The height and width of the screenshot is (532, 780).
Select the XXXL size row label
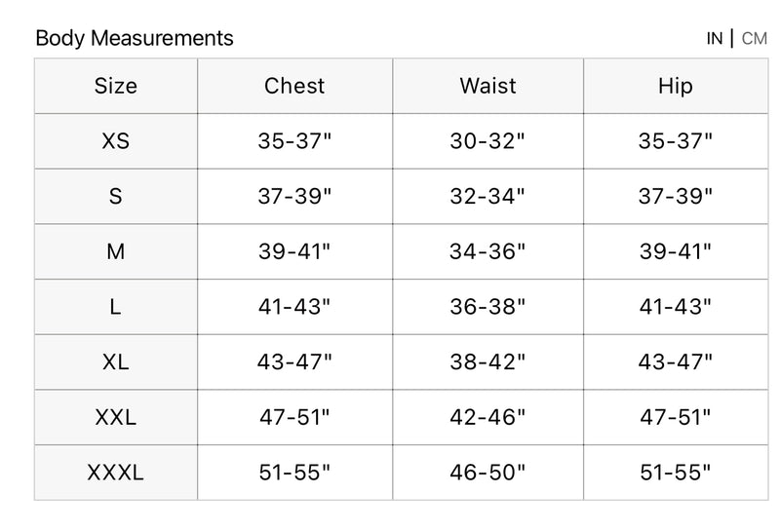tap(116, 474)
